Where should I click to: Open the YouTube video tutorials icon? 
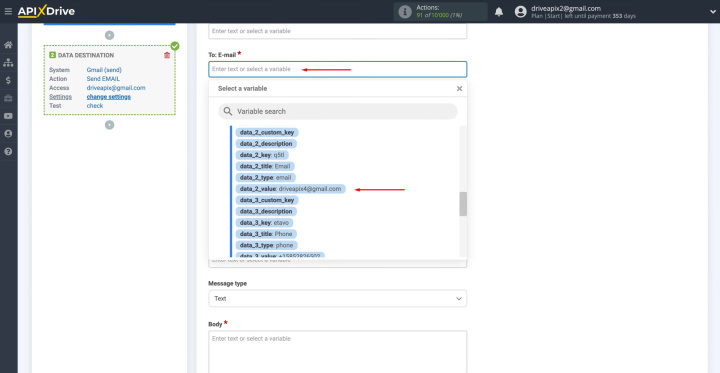click(x=8, y=116)
